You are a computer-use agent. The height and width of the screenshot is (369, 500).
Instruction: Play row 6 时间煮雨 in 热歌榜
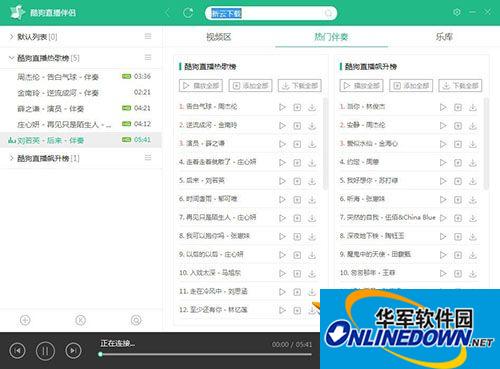(282, 199)
